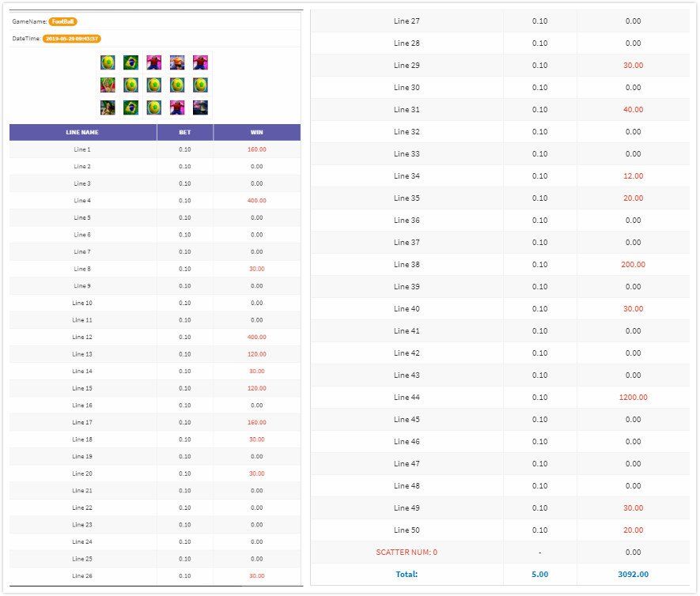Click the Total win value 3092.00
700x596 pixels.
click(x=633, y=575)
